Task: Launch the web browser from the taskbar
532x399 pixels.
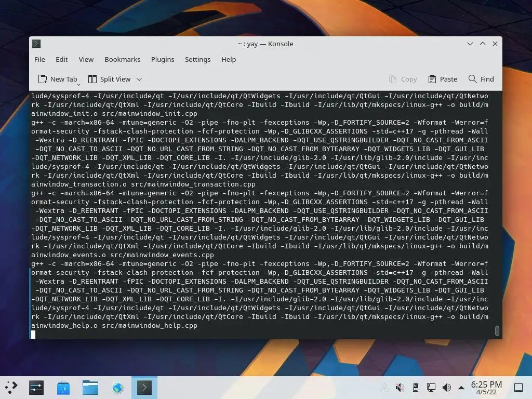Action: pyautogui.click(x=118, y=388)
